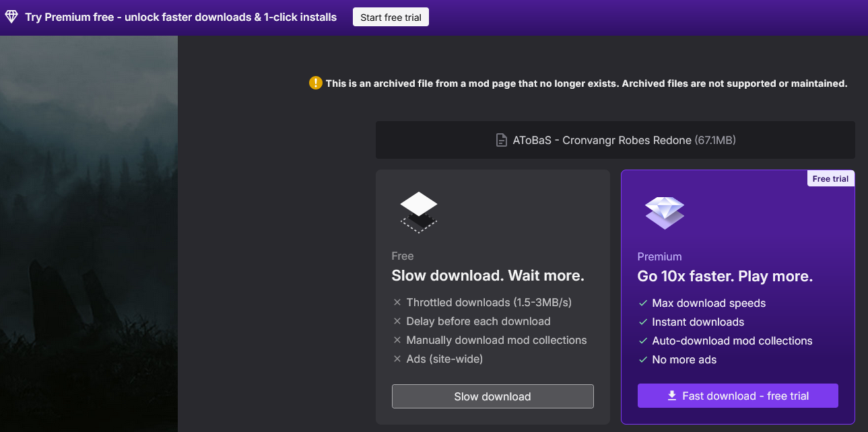This screenshot has width=868, height=432.
Task: Click 'Auto-download mod collections' text
Action: [x=732, y=341]
